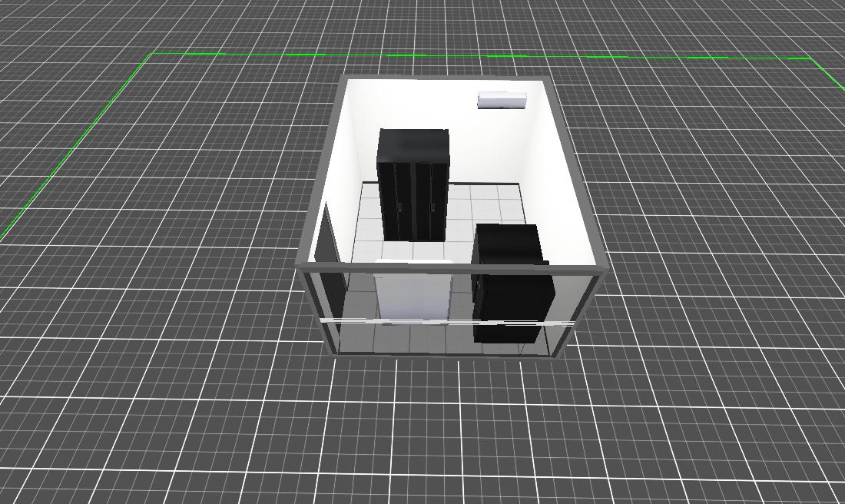Image resolution: width=845 pixels, height=504 pixels.
Task: Select the wall-mounted air conditioner unit
Action: [x=502, y=100]
